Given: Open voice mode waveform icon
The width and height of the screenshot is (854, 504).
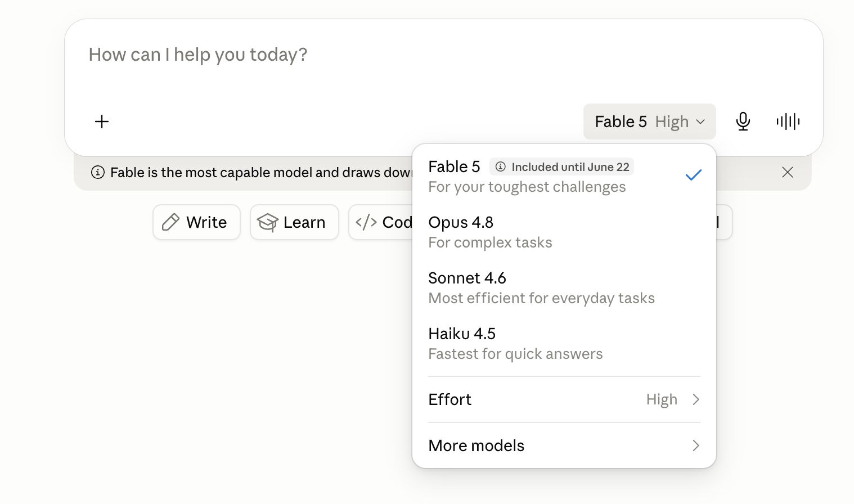Looking at the screenshot, I should point(788,121).
